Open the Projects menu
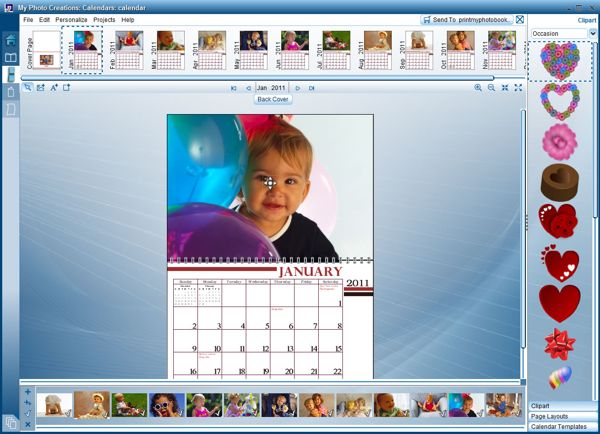 tap(104, 20)
